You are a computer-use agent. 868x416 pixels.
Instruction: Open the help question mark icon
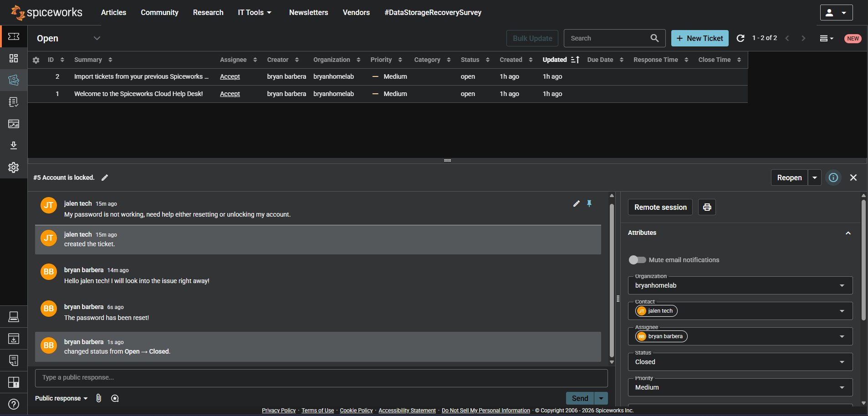coord(14,404)
